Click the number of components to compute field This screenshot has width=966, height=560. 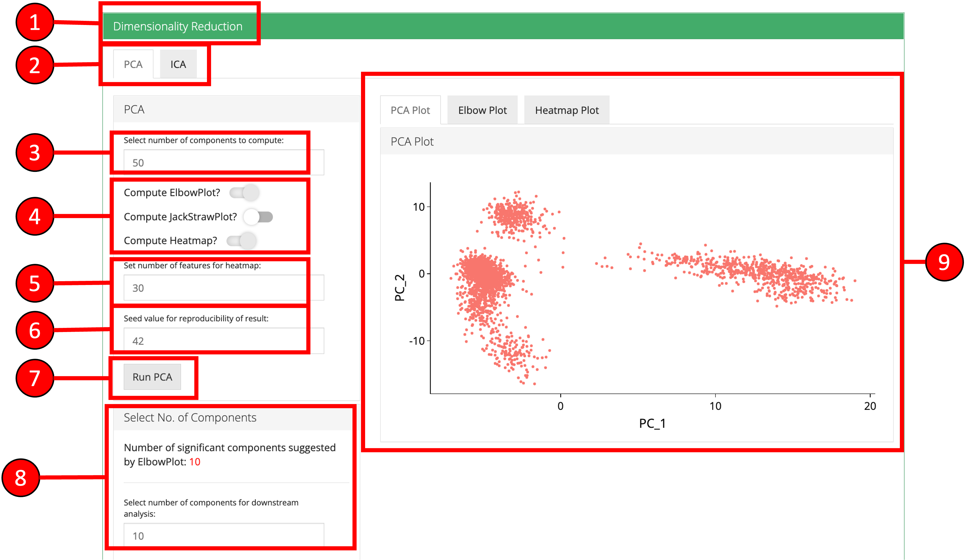[223, 163]
